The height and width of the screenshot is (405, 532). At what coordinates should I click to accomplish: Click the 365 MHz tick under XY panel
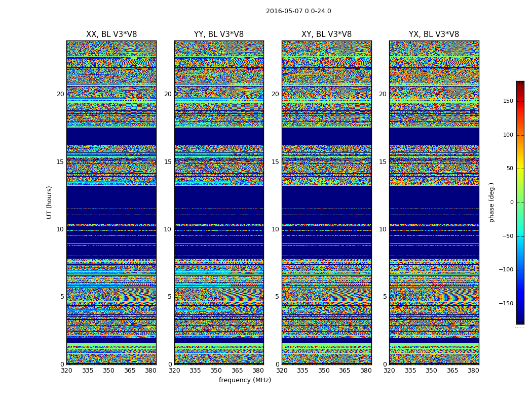point(345,371)
